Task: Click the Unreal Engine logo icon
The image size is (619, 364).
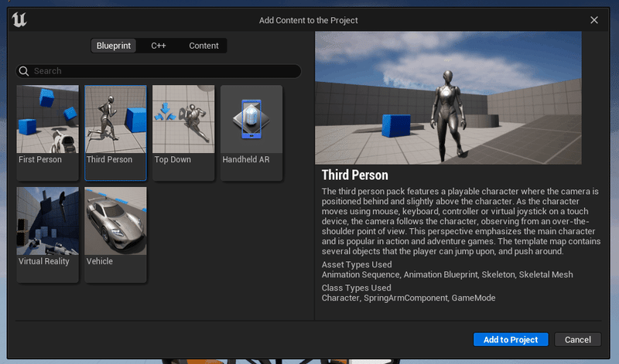Action: pyautogui.click(x=19, y=19)
